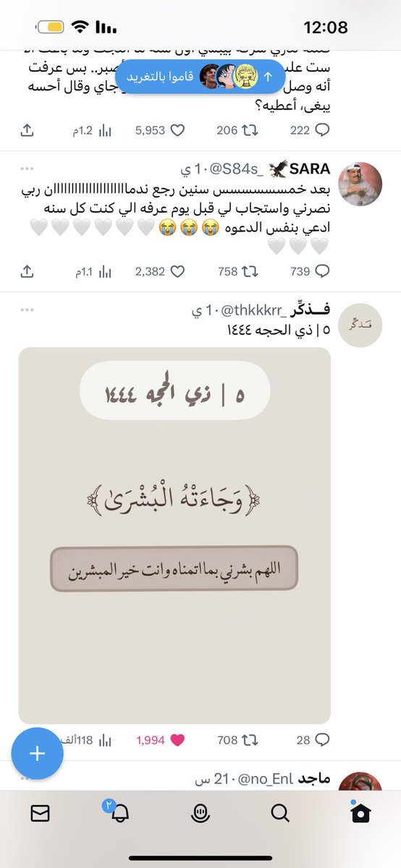Open the Search tab magnifier icon
The image size is (401, 868).
(280, 814)
